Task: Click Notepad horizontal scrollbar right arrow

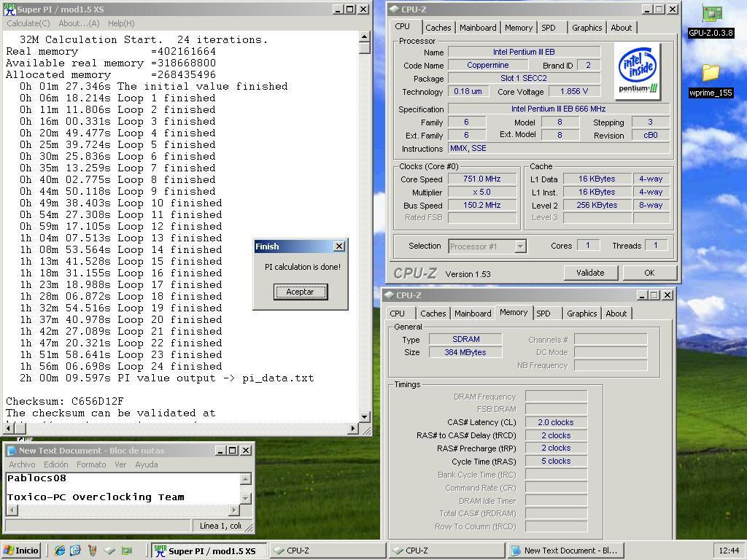Action: click(x=234, y=510)
